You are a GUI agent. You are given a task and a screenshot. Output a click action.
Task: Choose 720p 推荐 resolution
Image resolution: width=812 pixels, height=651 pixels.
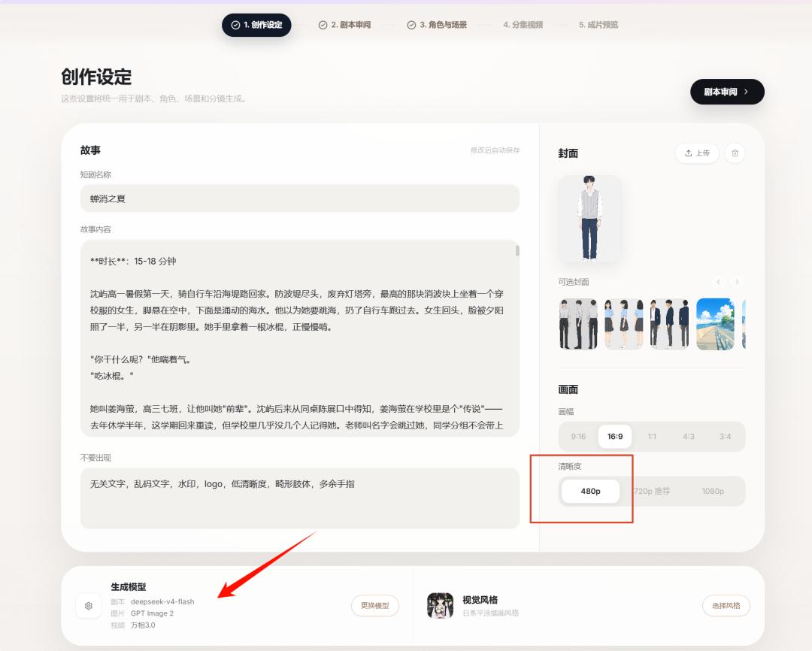(x=651, y=491)
